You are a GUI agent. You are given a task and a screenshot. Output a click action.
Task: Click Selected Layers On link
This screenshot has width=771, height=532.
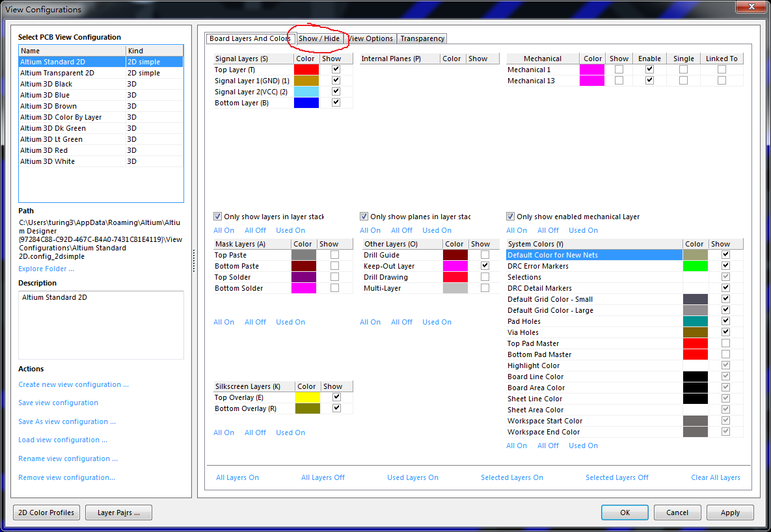coord(512,477)
